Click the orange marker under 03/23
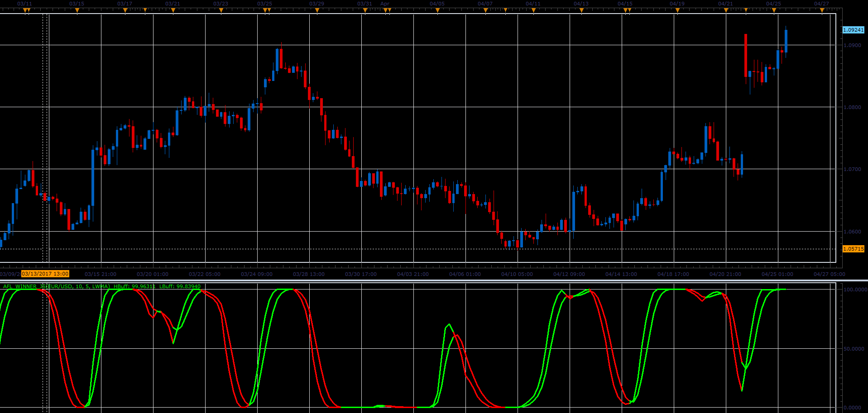Screen dimensions: 868x413 (x=221, y=10)
